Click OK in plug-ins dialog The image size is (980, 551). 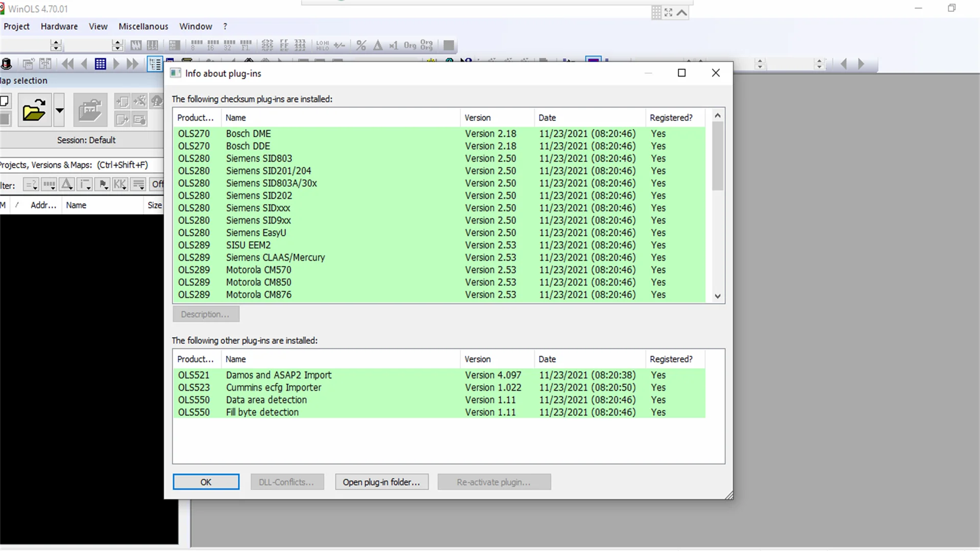click(x=206, y=482)
